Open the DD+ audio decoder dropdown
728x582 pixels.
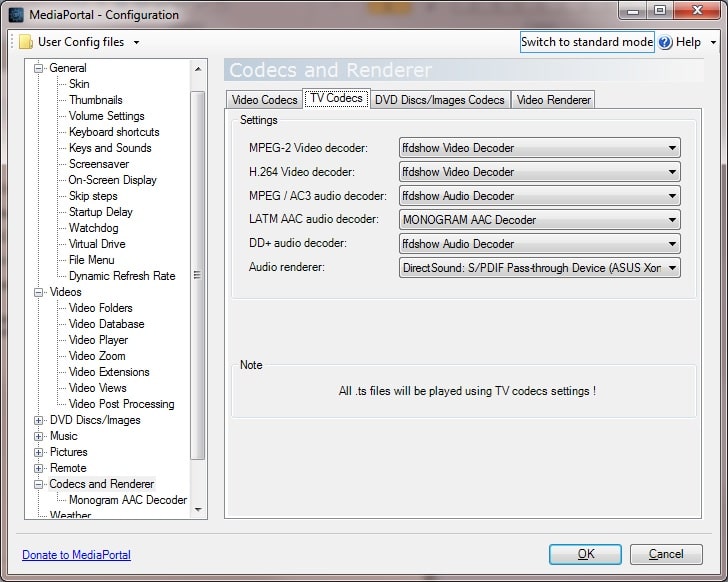[x=540, y=244]
